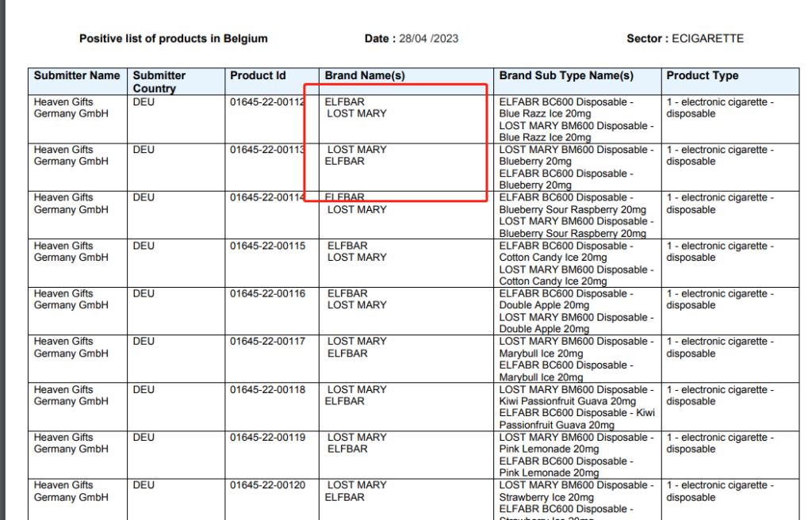Select product id 01645-22-00118
Image resolution: width=812 pixels, height=520 pixels.
tap(268, 389)
